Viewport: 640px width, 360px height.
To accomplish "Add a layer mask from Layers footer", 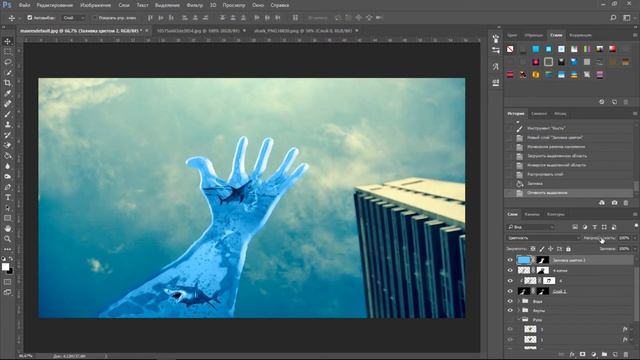I will tap(582, 354).
